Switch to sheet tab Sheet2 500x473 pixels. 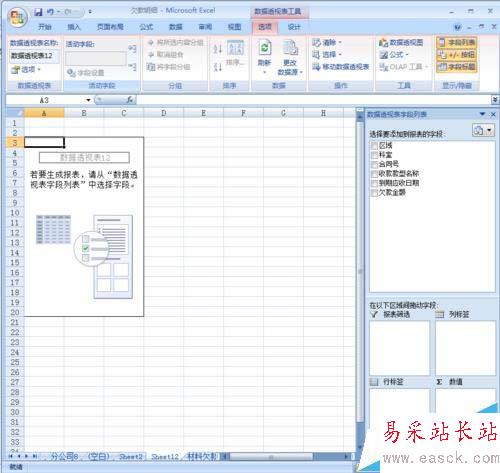pos(131,456)
